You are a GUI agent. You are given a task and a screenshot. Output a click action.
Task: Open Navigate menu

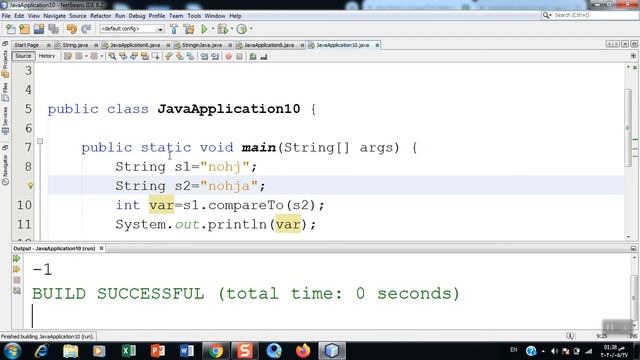(x=54, y=16)
